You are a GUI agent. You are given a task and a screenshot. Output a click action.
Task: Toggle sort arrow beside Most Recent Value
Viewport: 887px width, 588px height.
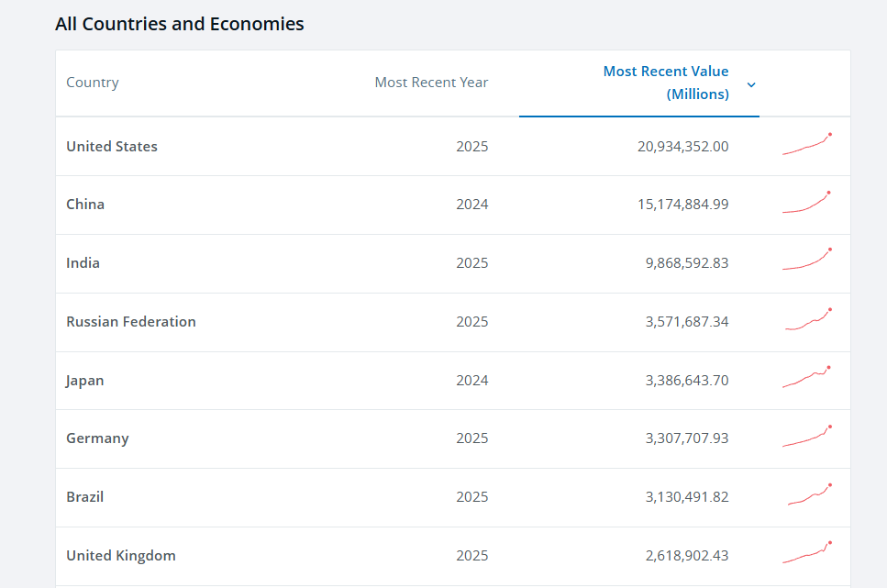point(751,85)
